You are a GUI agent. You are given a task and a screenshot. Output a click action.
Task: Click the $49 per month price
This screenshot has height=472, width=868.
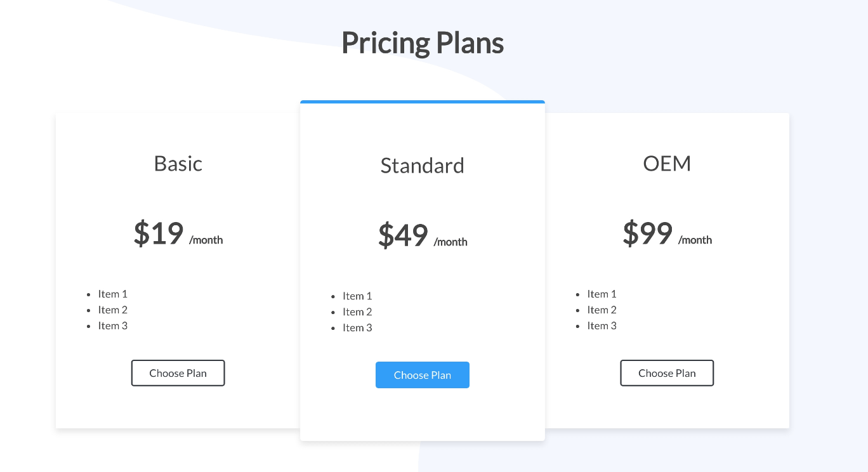[422, 237]
